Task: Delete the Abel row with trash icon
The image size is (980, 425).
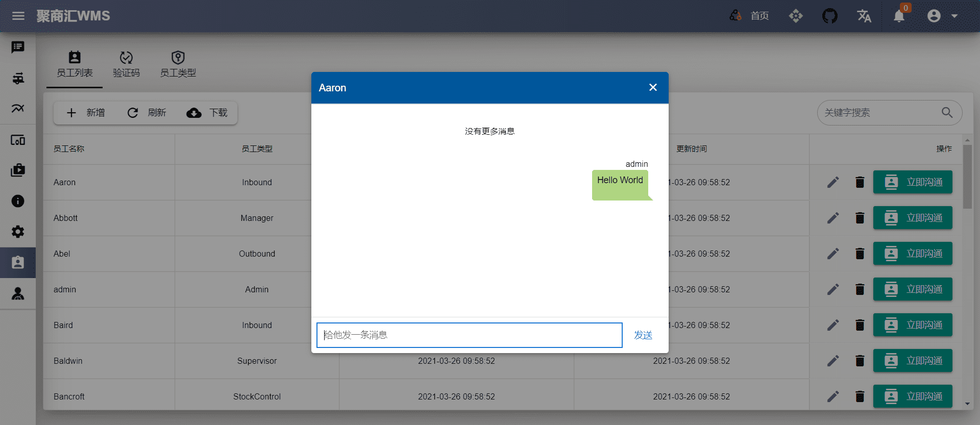Action: point(860,254)
